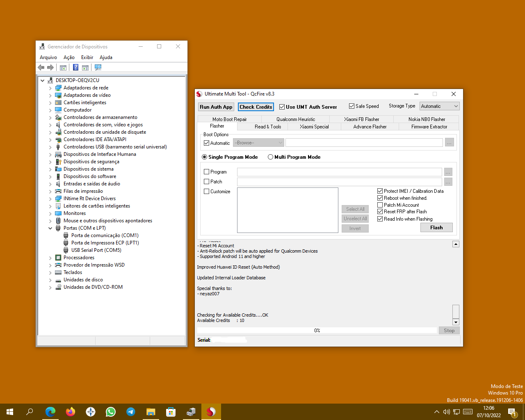Open the Arquivo menu
This screenshot has height=420, width=525.
coord(48,57)
